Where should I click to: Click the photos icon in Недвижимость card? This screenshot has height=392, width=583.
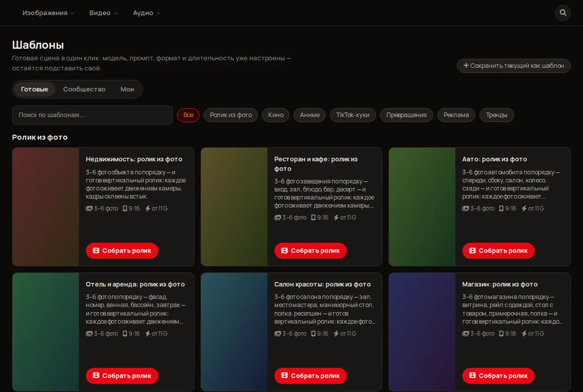[89, 208]
